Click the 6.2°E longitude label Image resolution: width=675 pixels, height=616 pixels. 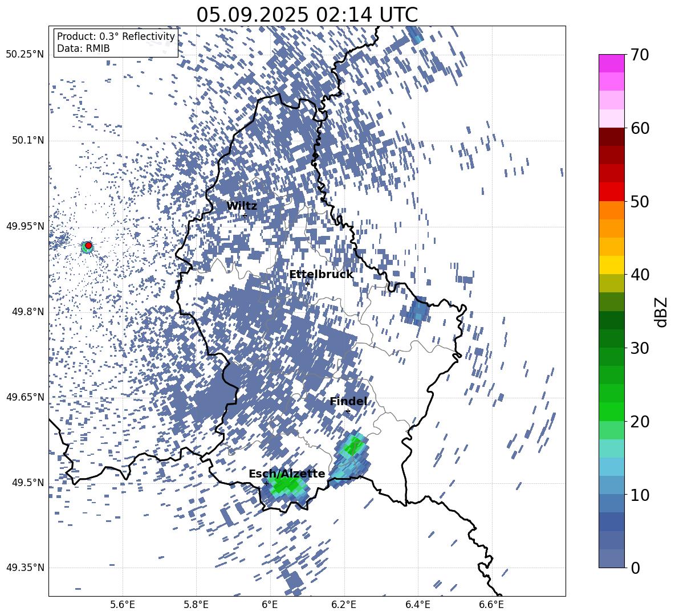point(344,605)
